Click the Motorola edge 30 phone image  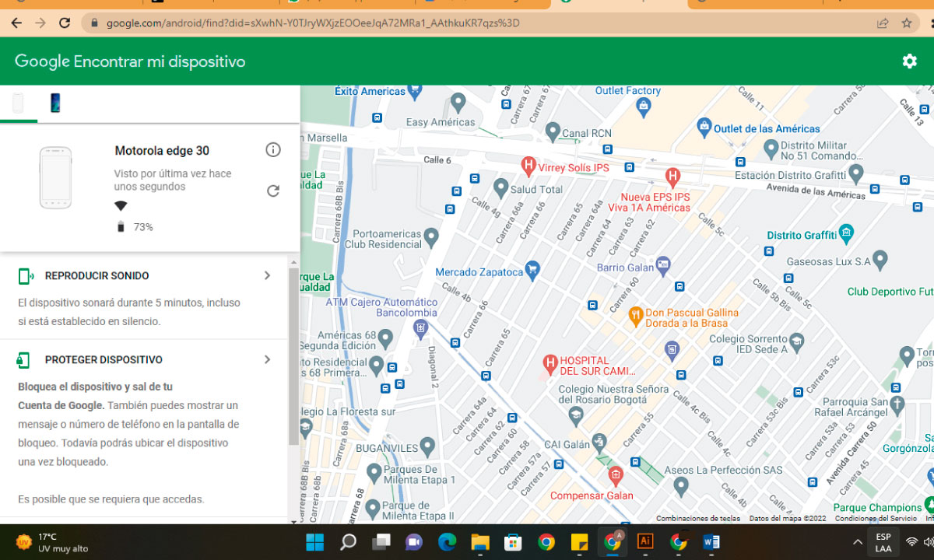(55, 178)
